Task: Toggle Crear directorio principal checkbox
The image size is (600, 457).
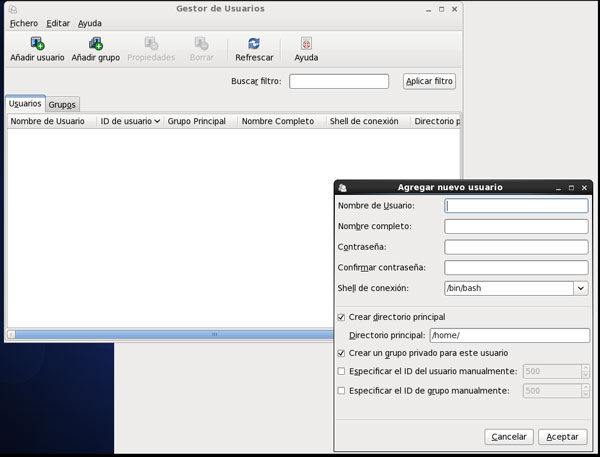Action: 341,317
